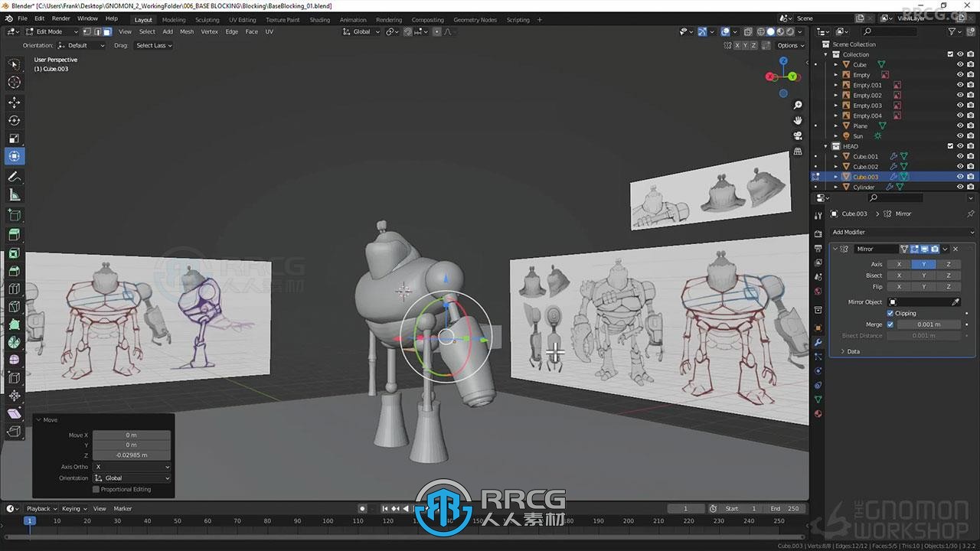Toggle visibility eye for Cube.001
Image resolution: width=980 pixels, height=551 pixels.
[x=960, y=156]
